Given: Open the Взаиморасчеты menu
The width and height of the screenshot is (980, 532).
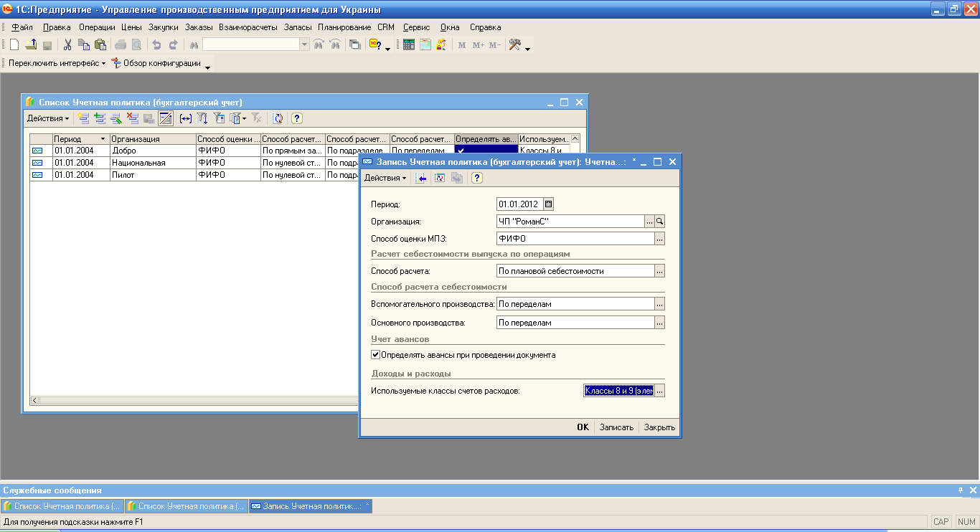Looking at the screenshot, I should coord(248,27).
